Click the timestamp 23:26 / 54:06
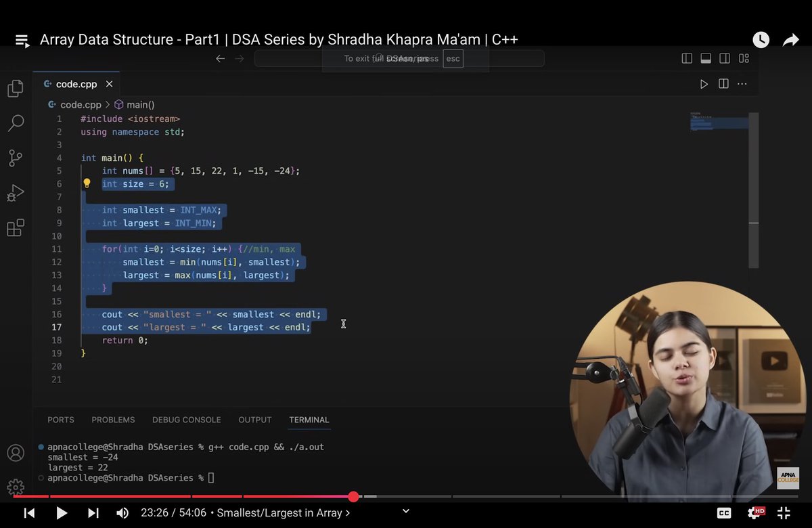This screenshot has height=528, width=812. point(173,513)
